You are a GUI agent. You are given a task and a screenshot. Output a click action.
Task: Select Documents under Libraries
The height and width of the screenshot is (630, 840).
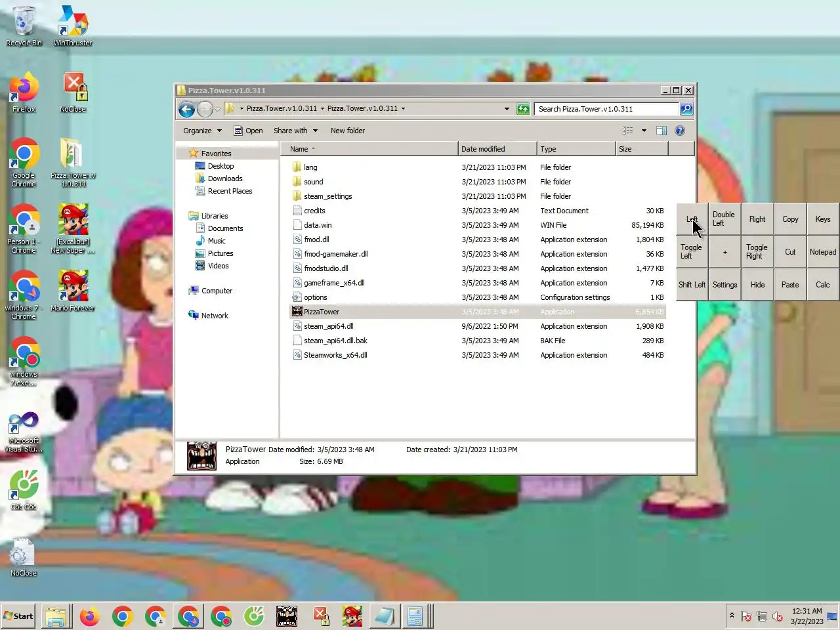[x=225, y=228]
